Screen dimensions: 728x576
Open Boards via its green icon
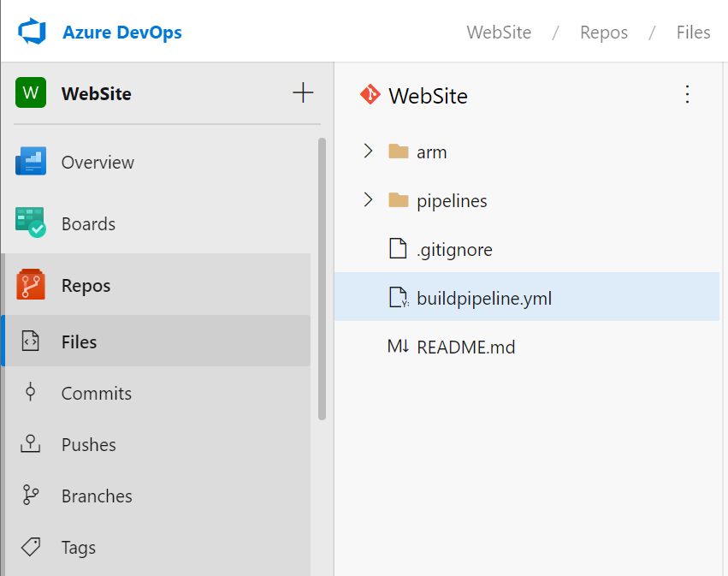coord(31,223)
